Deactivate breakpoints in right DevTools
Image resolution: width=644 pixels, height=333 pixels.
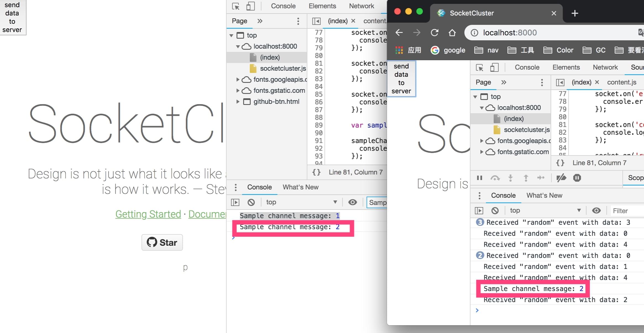561,178
